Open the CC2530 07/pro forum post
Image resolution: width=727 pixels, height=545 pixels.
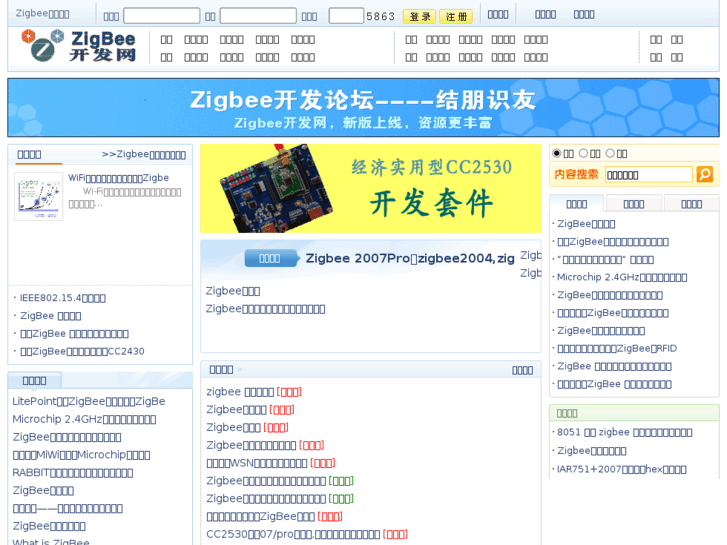click(x=293, y=534)
